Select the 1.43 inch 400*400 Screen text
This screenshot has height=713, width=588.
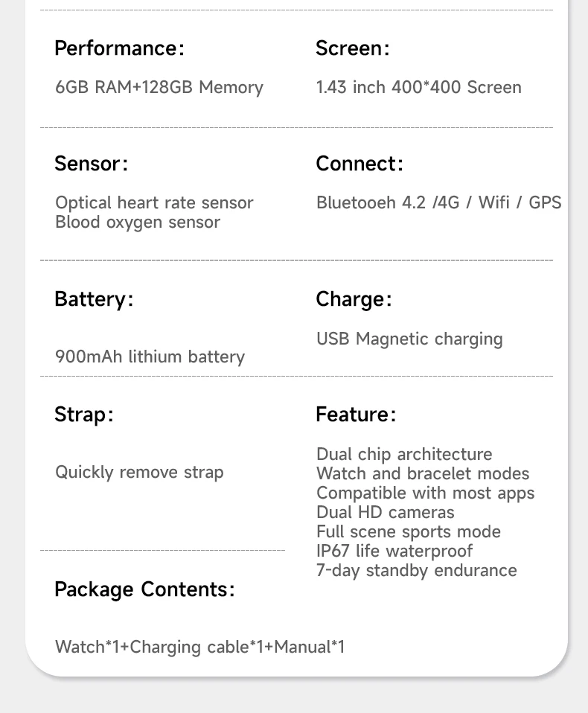coord(418,87)
